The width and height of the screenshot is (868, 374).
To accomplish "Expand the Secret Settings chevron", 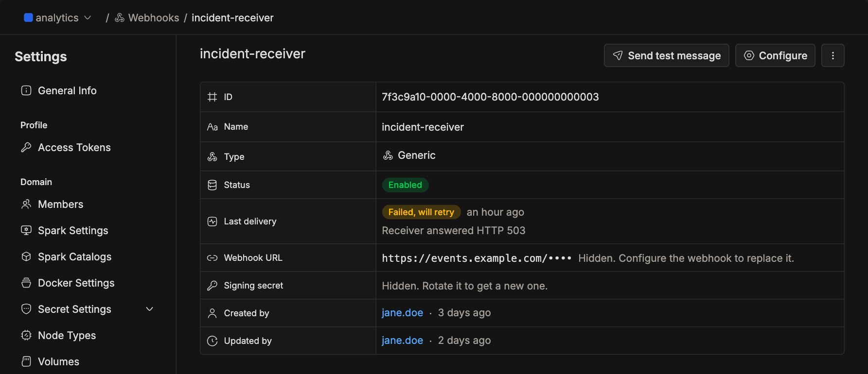I will [150, 309].
